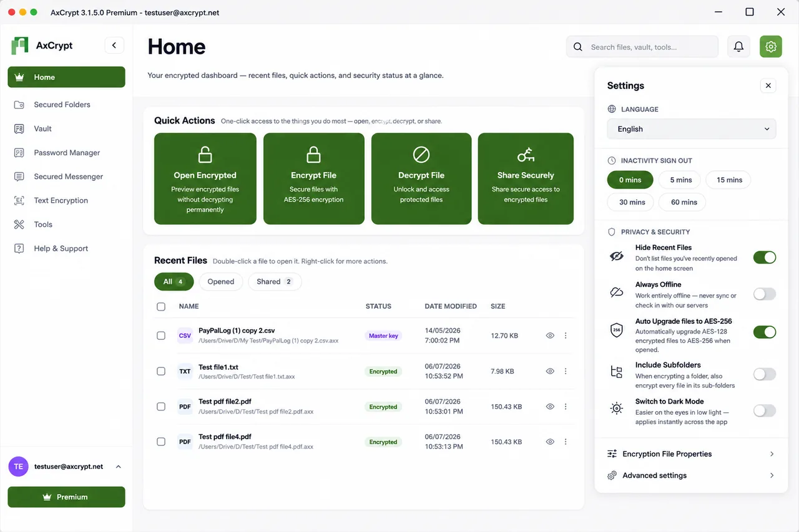Image resolution: width=799 pixels, height=532 pixels.
Task: Click the Master key status badge
Action: tap(383, 336)
